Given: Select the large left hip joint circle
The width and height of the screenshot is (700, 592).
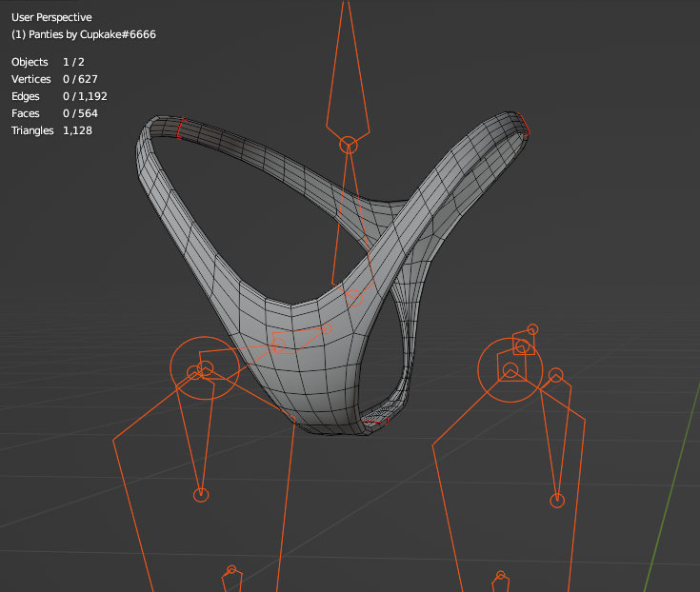Looking at the screenshot, I should pos(204,368).
